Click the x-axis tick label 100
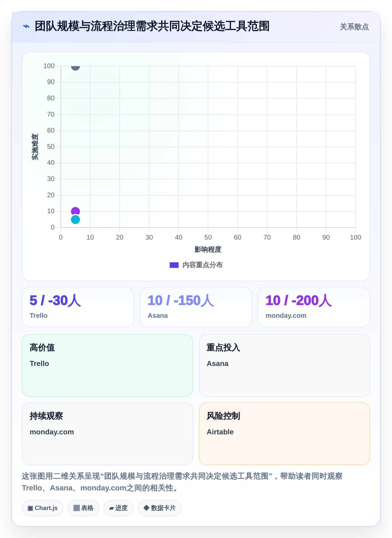Image resolution: width=392 pixels, height=538 pixels. coord(356,237)
